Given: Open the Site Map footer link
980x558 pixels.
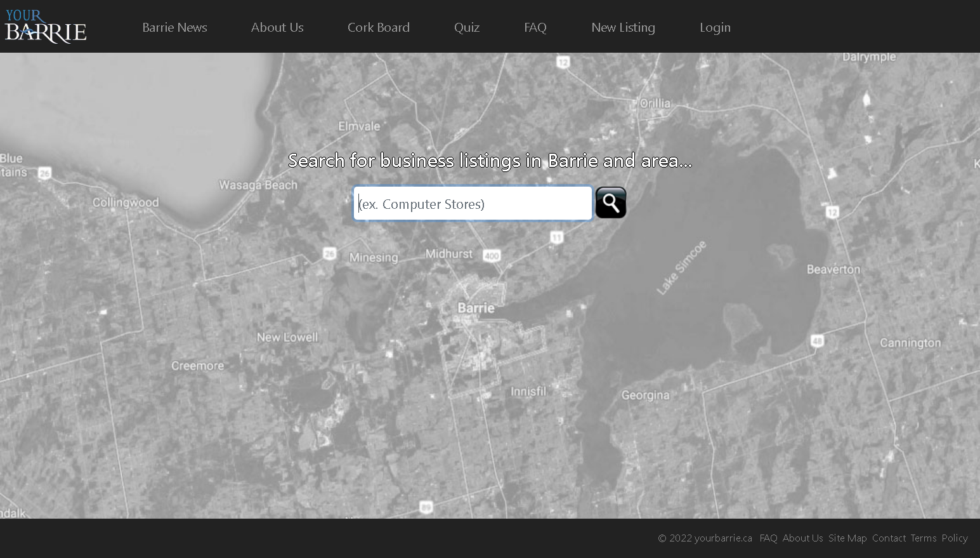Looking at the screenshot, I should click(847, 538).
